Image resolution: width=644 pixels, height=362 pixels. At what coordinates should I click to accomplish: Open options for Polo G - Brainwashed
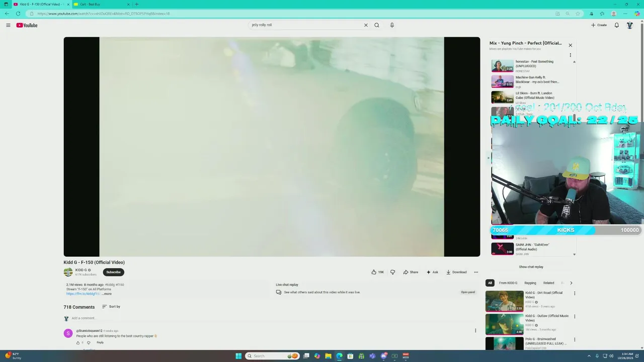(575, 339)
